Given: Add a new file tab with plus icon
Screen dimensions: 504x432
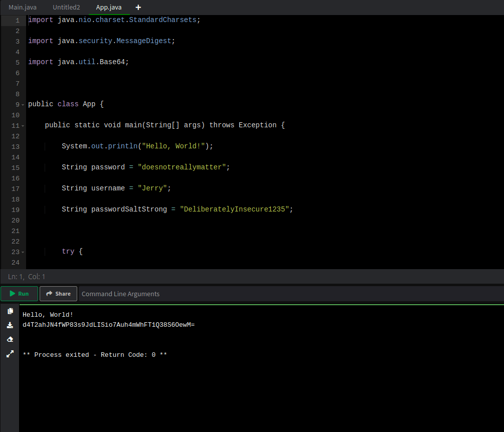Looking at the screenshot, I should (138, 8).
